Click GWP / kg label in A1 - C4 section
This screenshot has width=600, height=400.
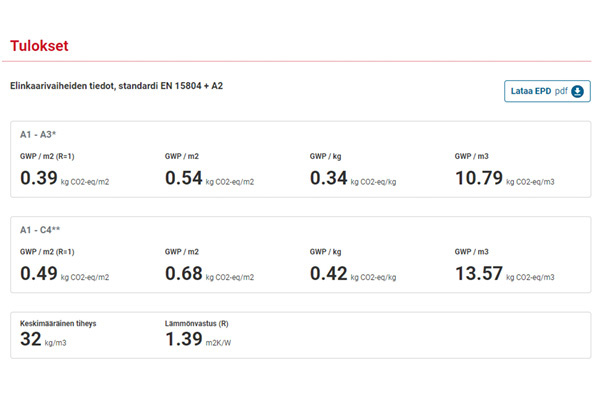328,252
